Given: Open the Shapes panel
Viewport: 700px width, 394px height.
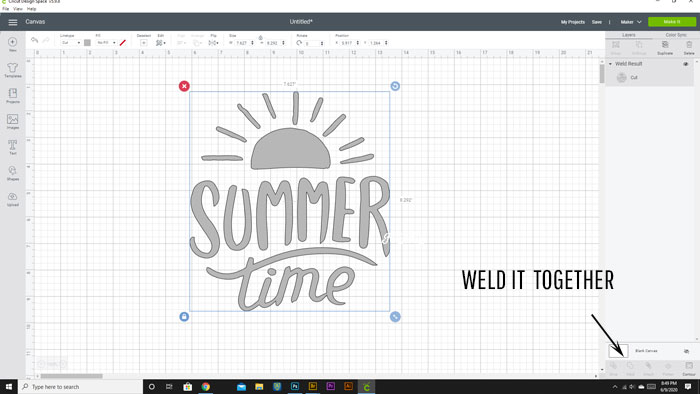Looking at the screenshot, I should click(x=12, y=173).
